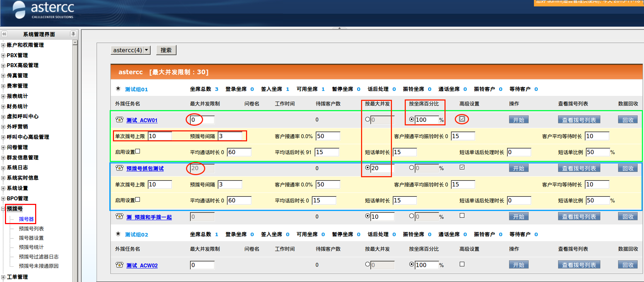Toggle advanced settings checkbox for 测试_ACW01
644x282 pixels.
point(462,119)
